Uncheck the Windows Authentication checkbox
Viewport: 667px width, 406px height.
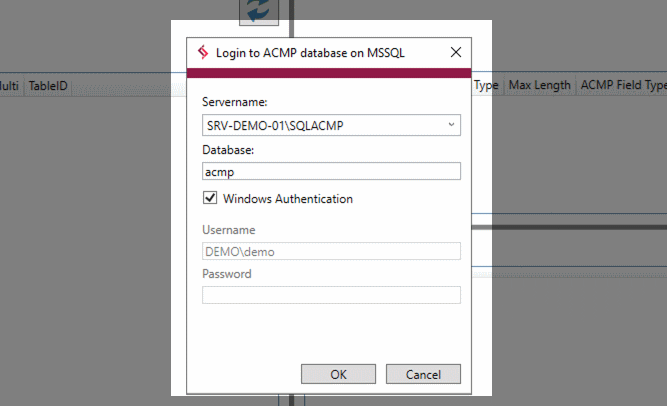210,198
